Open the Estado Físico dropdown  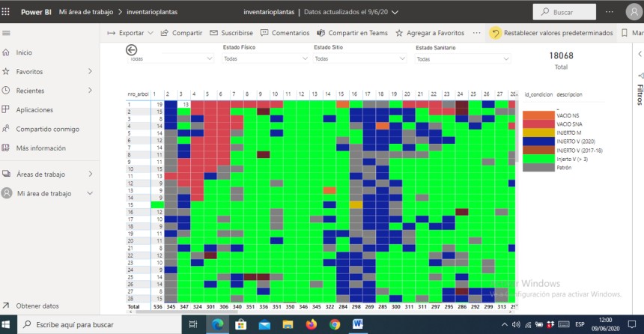click(265, 58)
